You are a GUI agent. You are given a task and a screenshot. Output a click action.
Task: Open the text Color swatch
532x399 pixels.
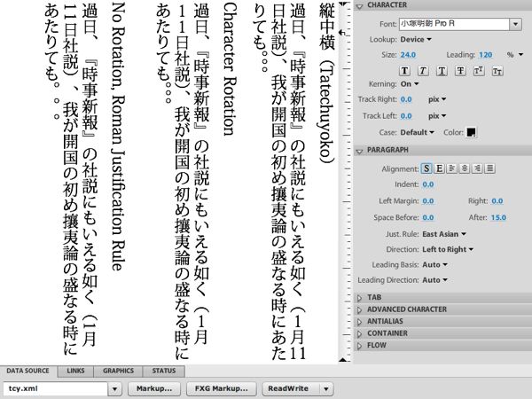pyautogui.click(x=471, y=132)
